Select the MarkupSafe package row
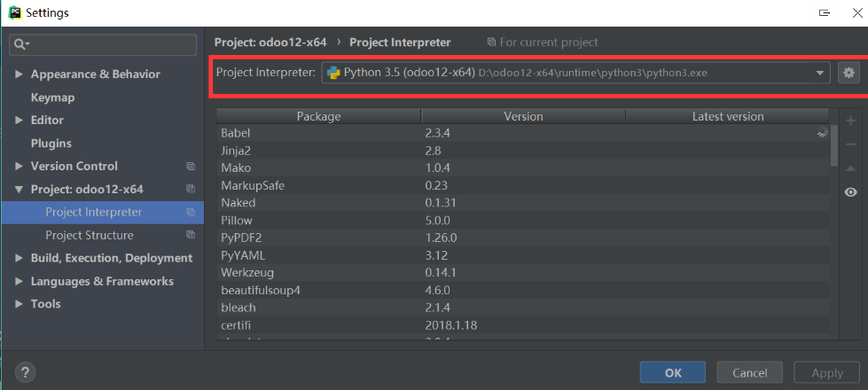The image size is (868, 390). [523, 185]
